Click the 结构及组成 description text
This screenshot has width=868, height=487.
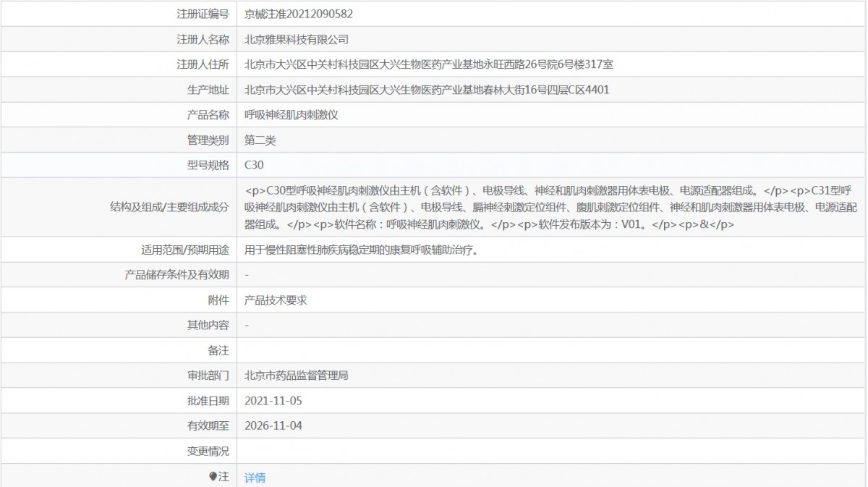tap(552, 208)
